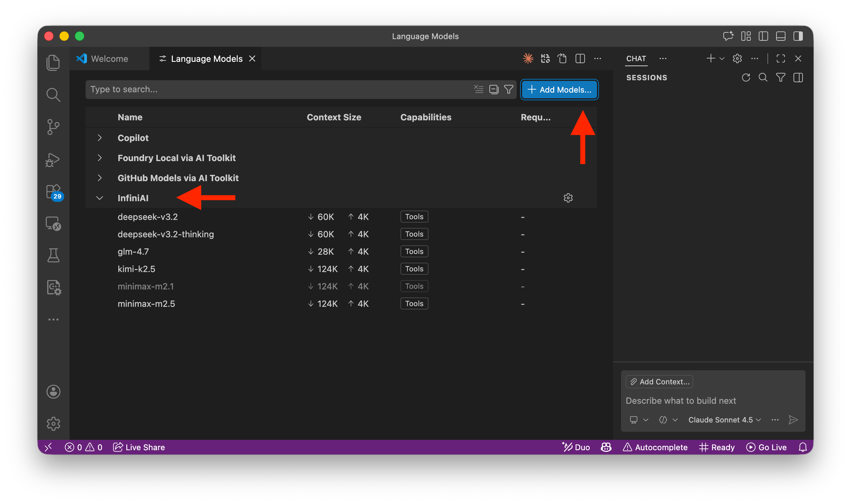Screen dimensions: 851x504
Task: Refresh the chat sessions list
Action: (746, 78)
